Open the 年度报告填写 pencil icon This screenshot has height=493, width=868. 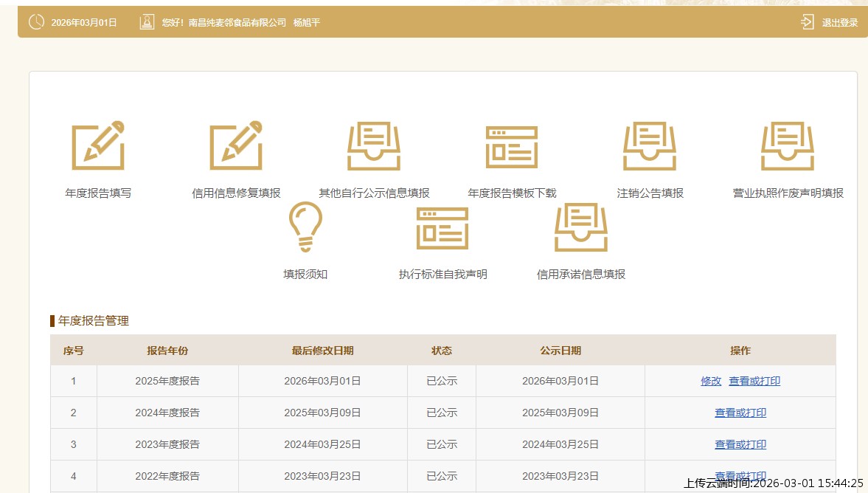coord(98,146)
